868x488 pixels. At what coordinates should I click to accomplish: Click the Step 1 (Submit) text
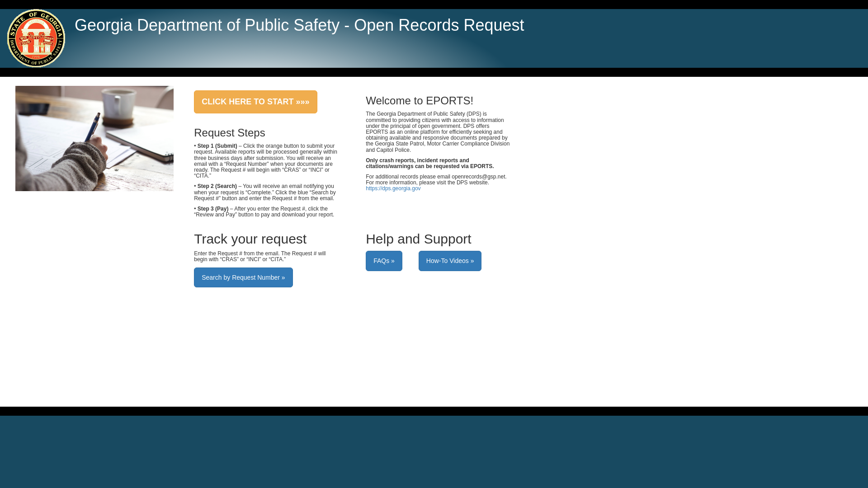(217, 146)
